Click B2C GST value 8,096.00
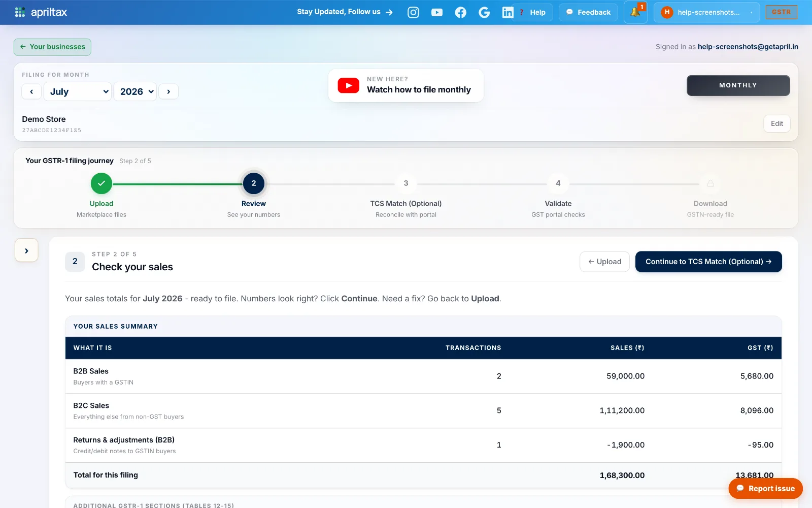 [x=757, y=410]
